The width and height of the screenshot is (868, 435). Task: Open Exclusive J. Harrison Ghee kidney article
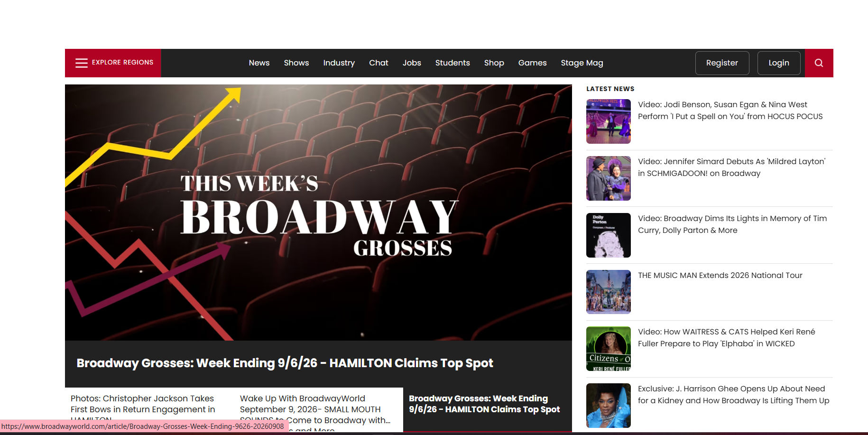[733, 395]
